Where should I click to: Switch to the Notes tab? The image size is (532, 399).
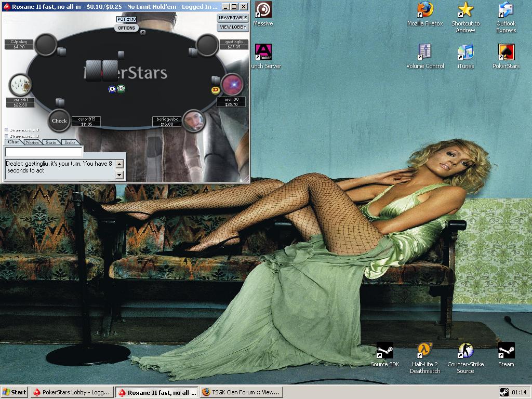32,142
